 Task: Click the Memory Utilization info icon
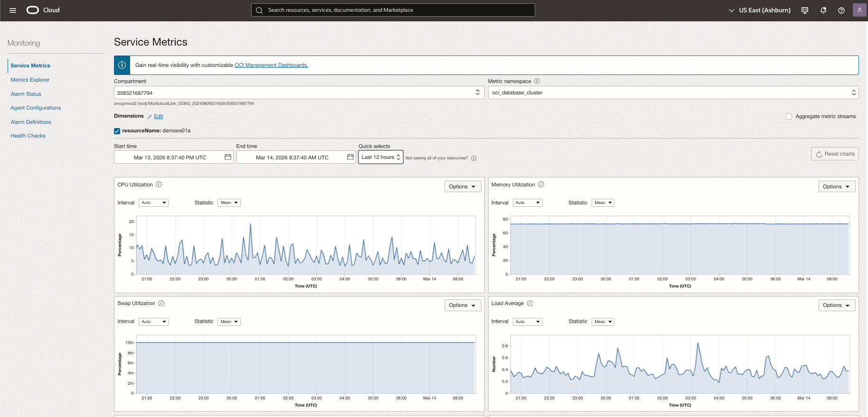541,185
